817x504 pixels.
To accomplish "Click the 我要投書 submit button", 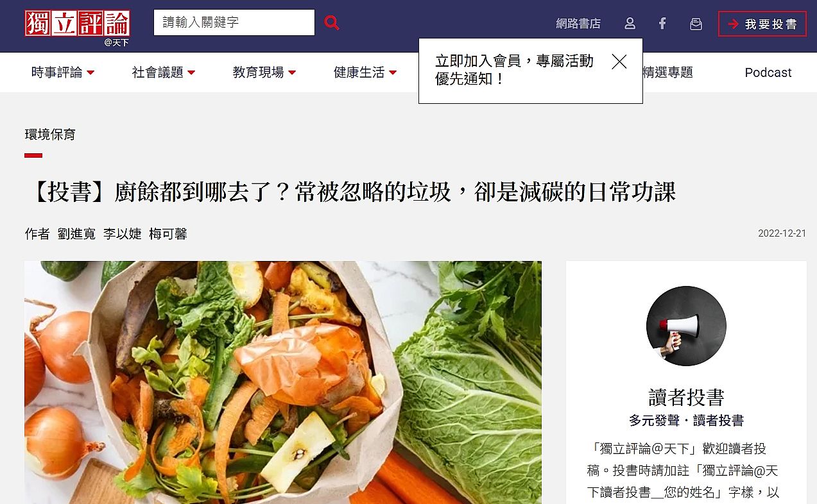I will pyautogui.click(x=762, y=24).
